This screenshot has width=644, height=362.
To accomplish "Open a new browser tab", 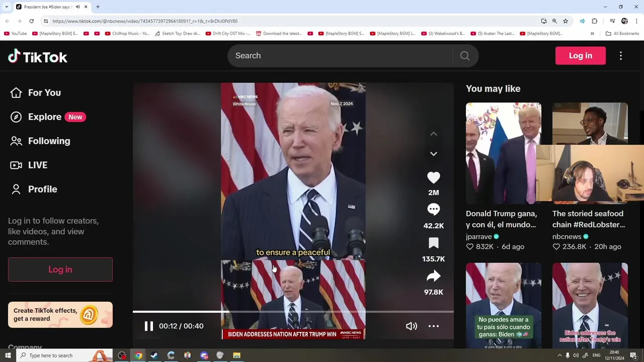I will click(x=98, y=7).
